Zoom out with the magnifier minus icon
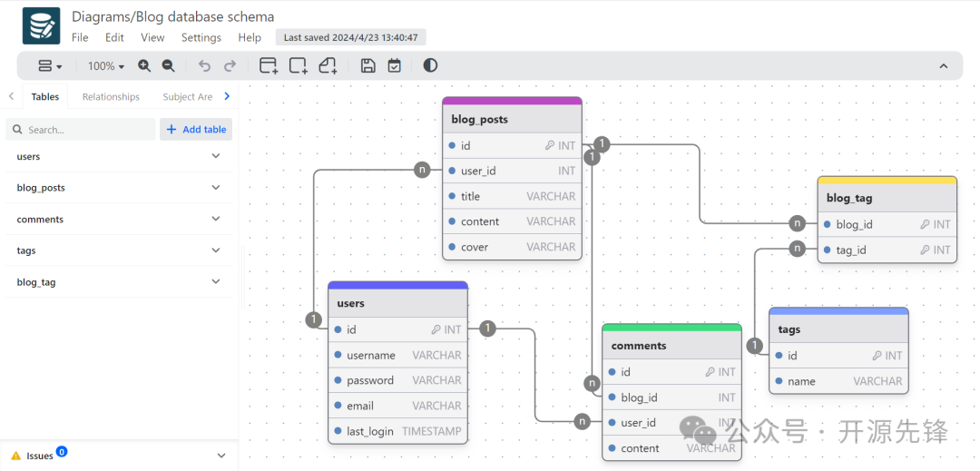 [x=168, y=65]
